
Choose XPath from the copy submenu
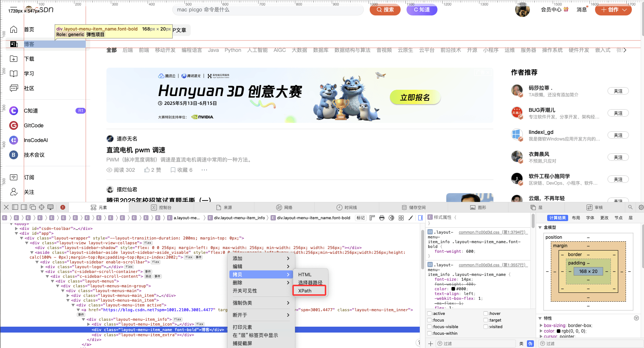(305, 291)
